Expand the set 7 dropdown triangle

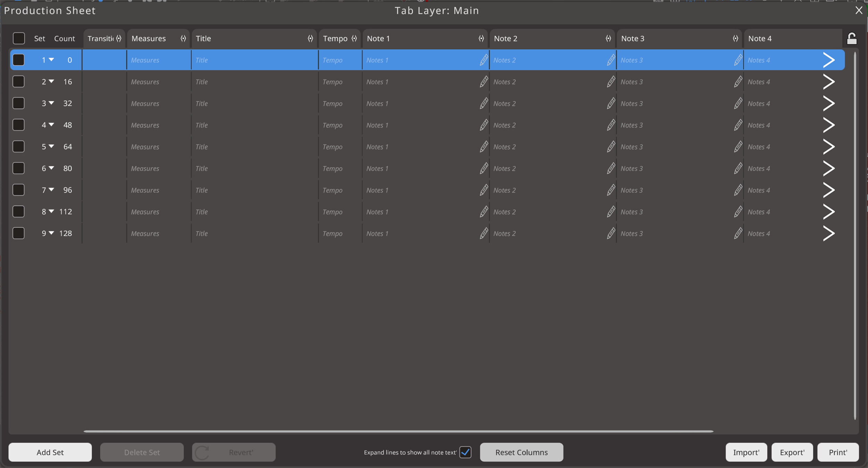(51, 190)
